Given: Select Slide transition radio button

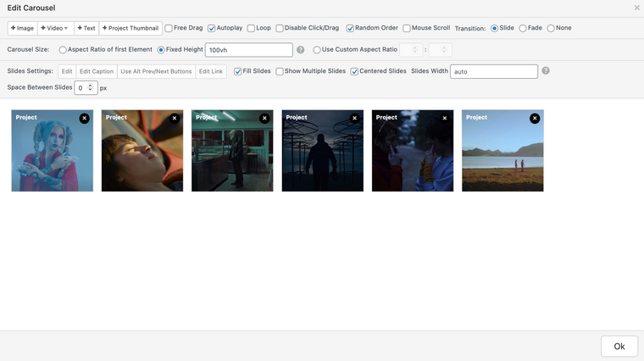Looking at the screenshot, I should point(495,28).
